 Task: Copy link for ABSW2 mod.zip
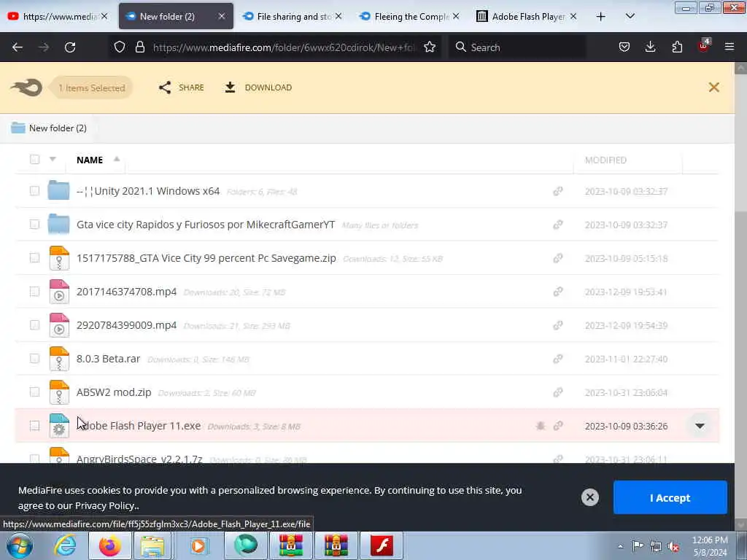[558, 392]
